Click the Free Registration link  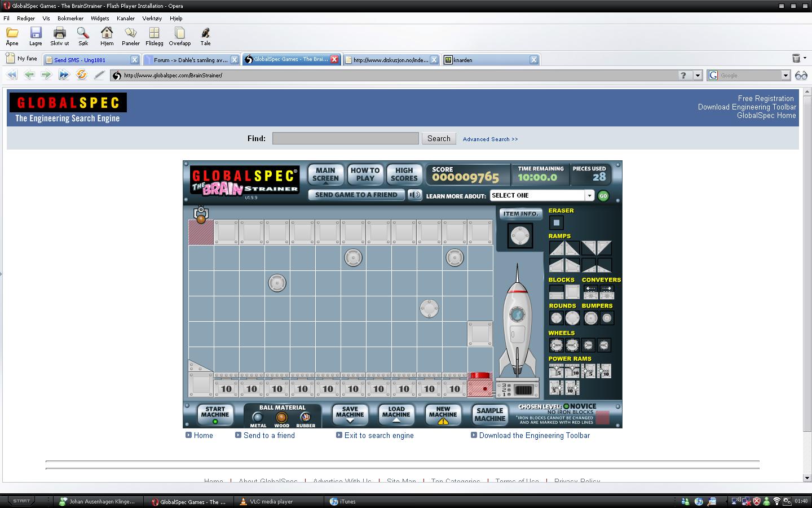[766, 98]
